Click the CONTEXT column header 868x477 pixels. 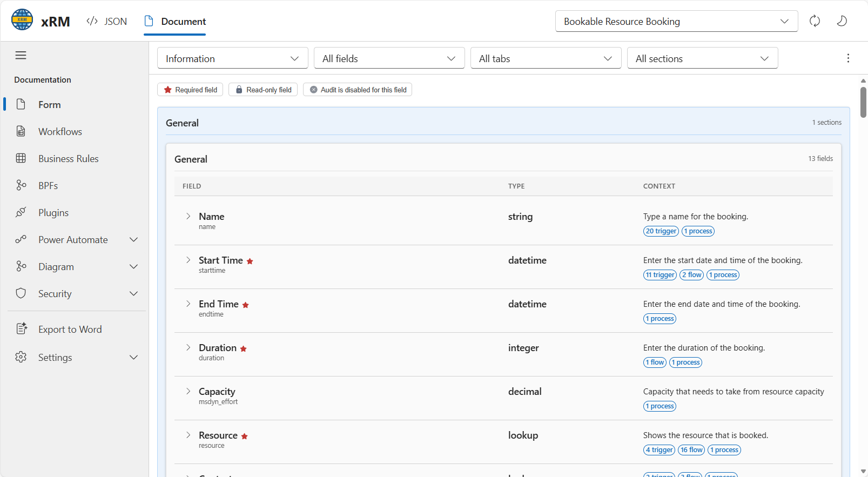pyautogui.click(x=659, y=186)
